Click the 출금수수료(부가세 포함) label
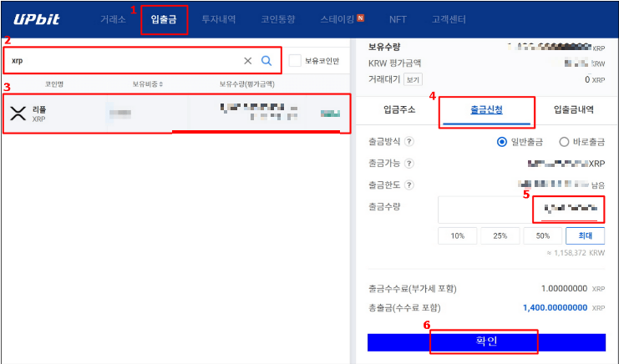The height and width of the screenshot is (364, 619). (412, 289)
